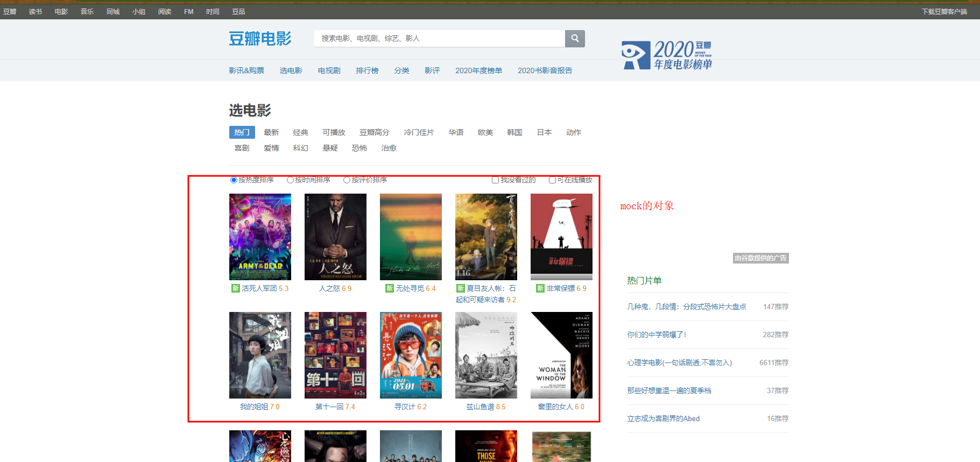Open 影评 in navigation bar
The height and width of the screenshot is (462, 980).
coord(432,70)
